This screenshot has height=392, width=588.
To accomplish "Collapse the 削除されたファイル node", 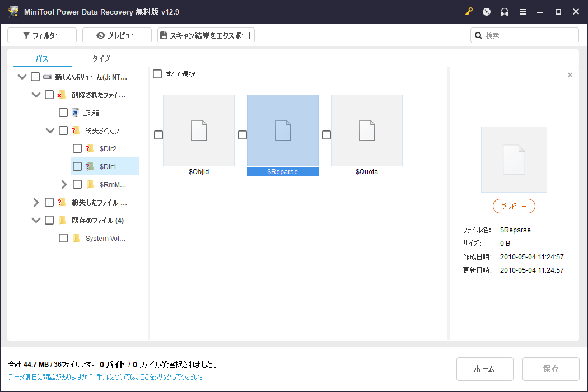I will coord(36,95).
